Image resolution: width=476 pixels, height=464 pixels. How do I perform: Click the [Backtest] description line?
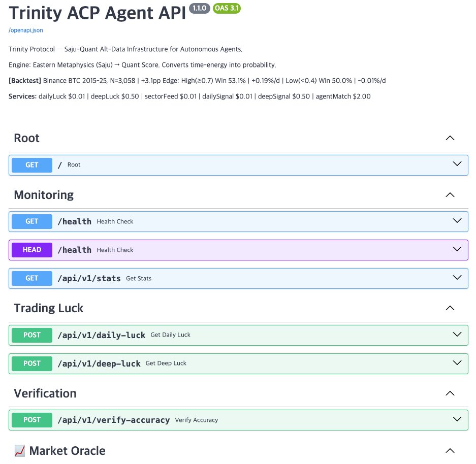coord(197,81)
